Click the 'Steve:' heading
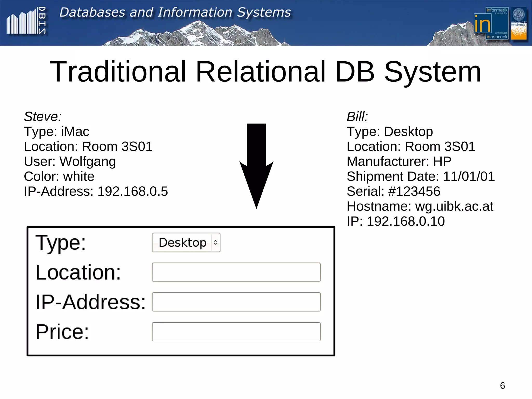Screen dimensions: 532x399 (x=43, y=116)
